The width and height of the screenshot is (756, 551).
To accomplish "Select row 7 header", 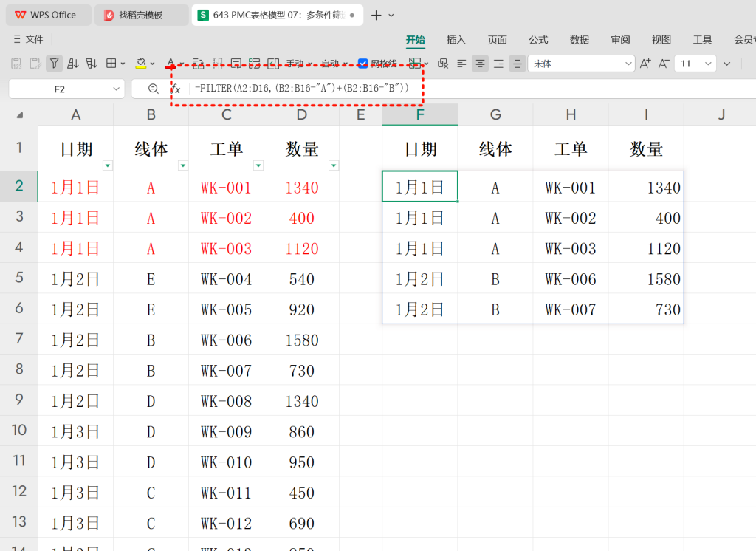I will [18, 338].
